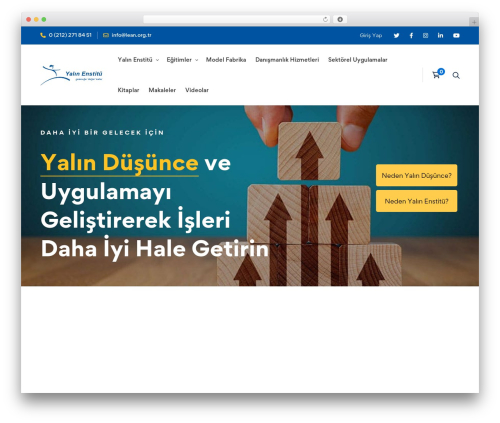Expand the Eğitimler menu chevron
Image resolution: width=500 pixels, height=423 pixels.
point(197,60)
